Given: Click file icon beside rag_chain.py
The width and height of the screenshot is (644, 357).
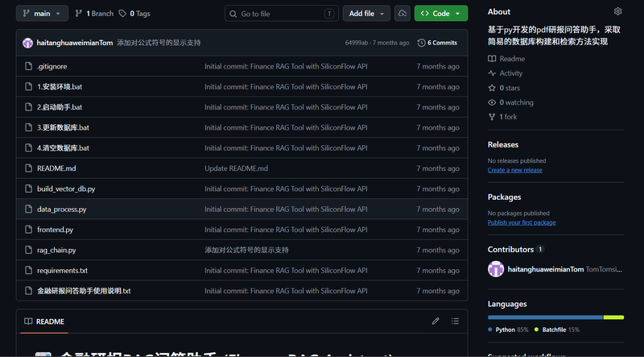Looking at the screenshot, I should click(x=28, y=250).
